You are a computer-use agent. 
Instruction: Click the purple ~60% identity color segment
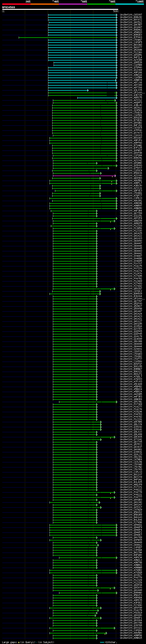73,4
